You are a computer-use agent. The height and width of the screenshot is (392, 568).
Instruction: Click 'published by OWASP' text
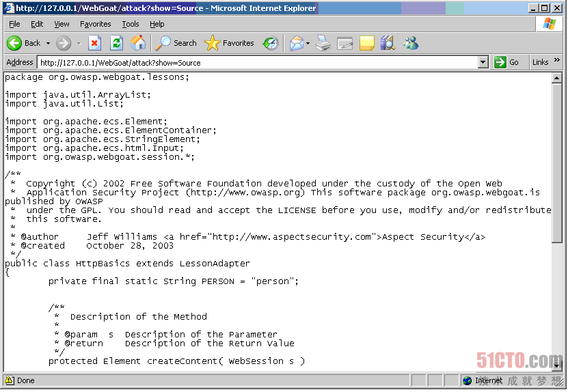53,201
